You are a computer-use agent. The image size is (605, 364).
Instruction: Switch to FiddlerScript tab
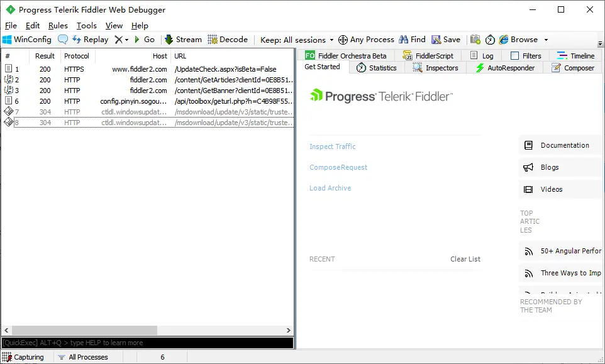click(x=428, y=55)
